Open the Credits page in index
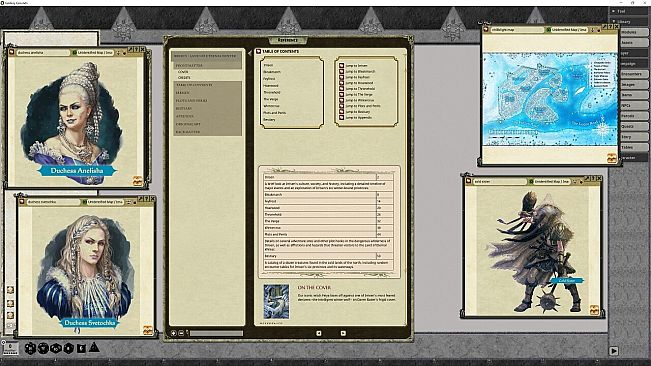Screen dimensions: 651x366 click(x=184, y=78)
